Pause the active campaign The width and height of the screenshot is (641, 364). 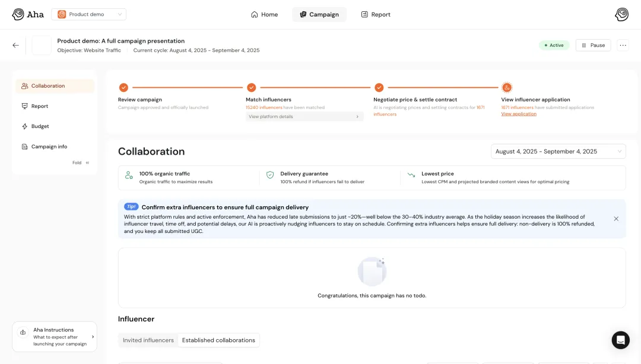[593, 45]
